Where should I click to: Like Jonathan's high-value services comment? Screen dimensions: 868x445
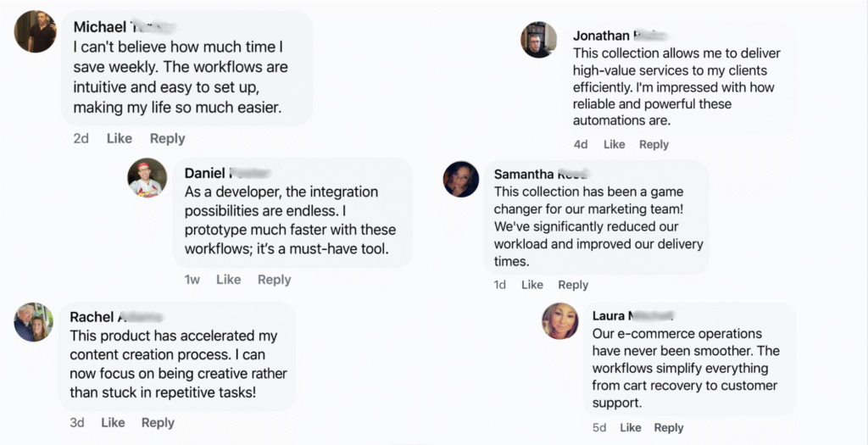point(614,144)
